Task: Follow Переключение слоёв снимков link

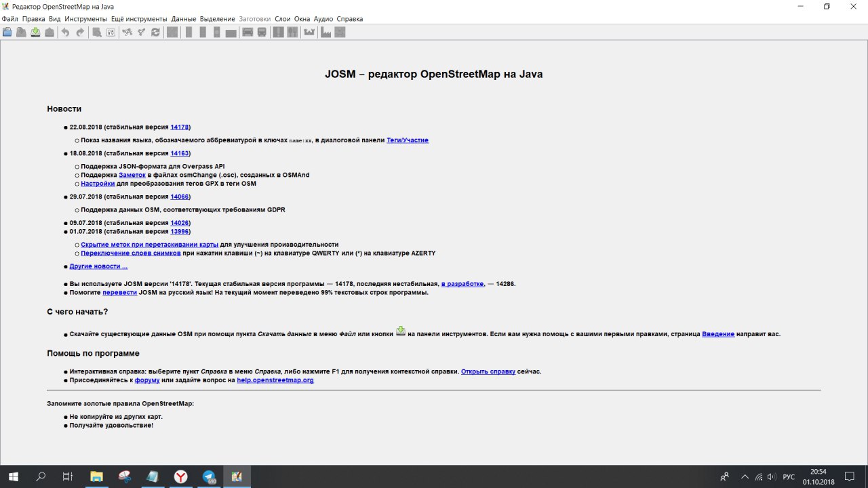Action: (131, 253)
